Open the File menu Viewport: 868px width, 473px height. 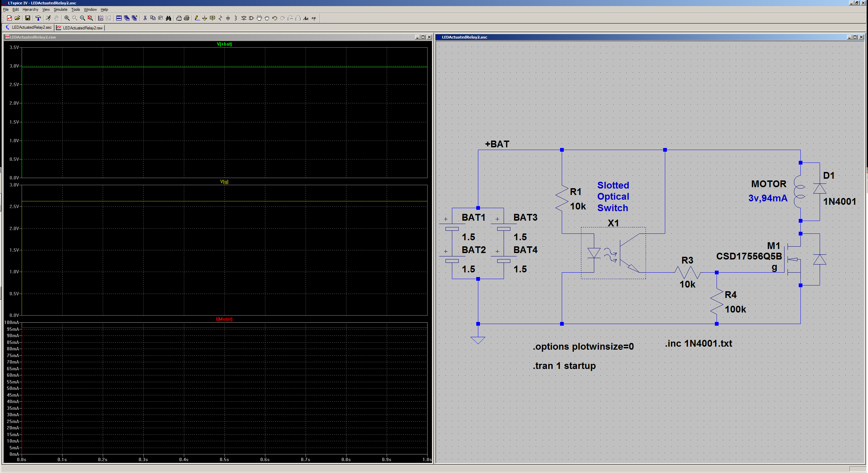coord(6,9)
